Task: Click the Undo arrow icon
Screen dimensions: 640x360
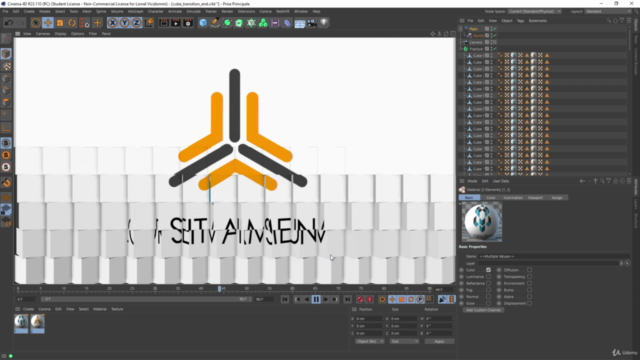Action: (9, 23)
